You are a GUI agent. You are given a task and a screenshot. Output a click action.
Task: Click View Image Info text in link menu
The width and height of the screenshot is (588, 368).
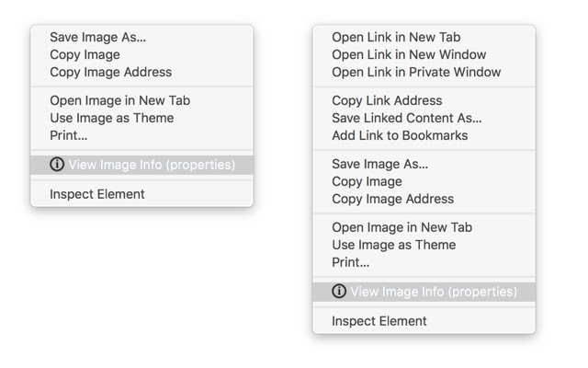pyautogui.click(x=434, y=292)
